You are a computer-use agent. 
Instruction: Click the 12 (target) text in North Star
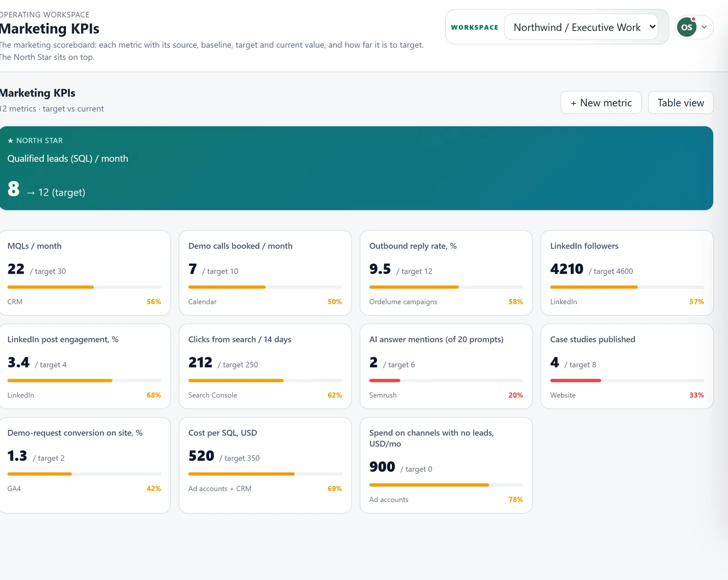pos(61,193)
